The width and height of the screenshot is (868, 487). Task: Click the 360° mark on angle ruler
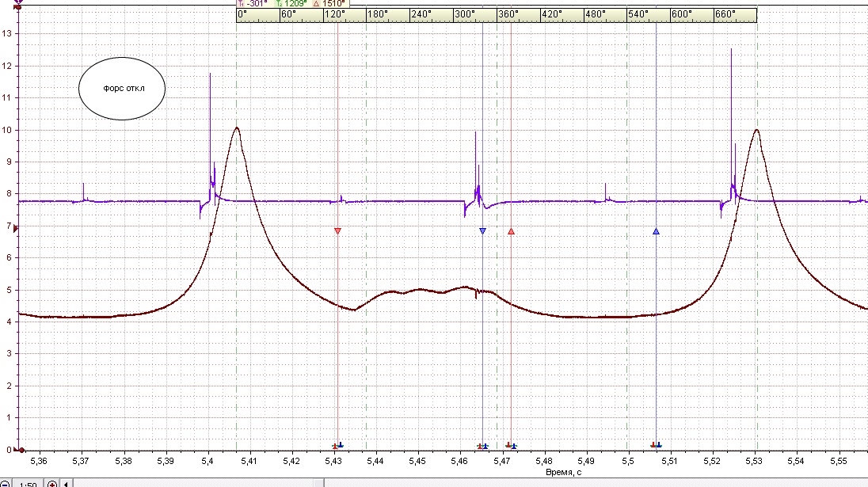click(508, 14)
